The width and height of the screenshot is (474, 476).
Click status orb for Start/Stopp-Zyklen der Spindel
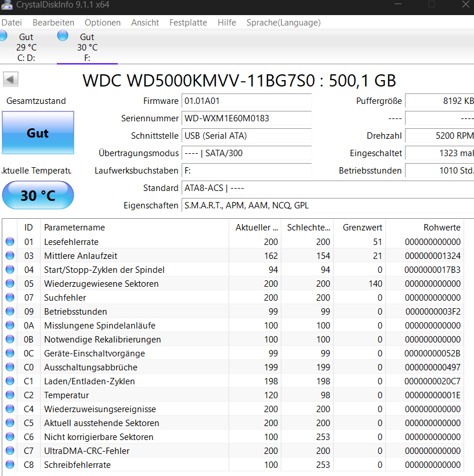pos(10,269)
